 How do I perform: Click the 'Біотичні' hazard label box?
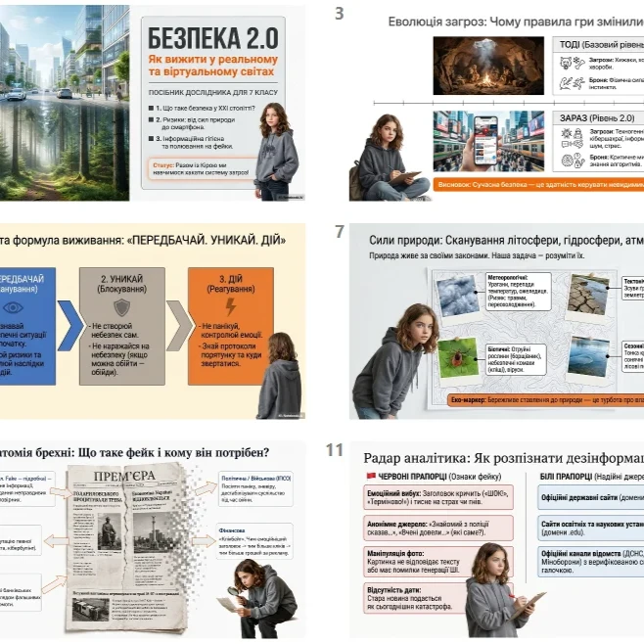pos(516,359)
